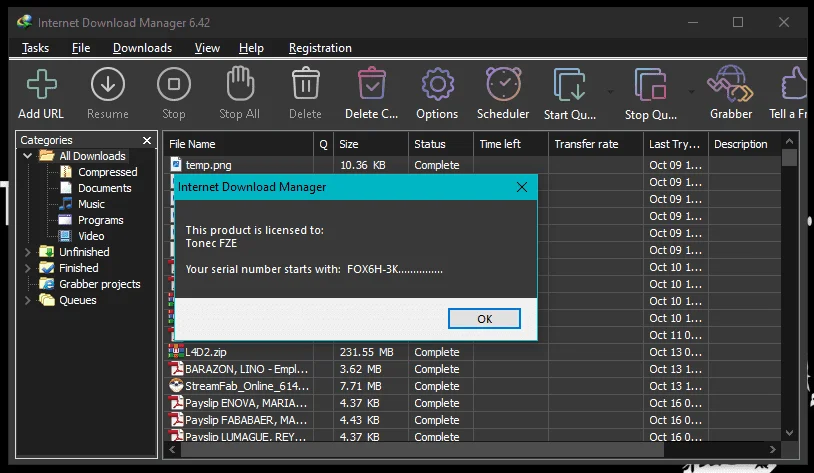This screenshot has width=814, height=473.
Task: Click the Delete trash can icon
Action: coord(305,84)
